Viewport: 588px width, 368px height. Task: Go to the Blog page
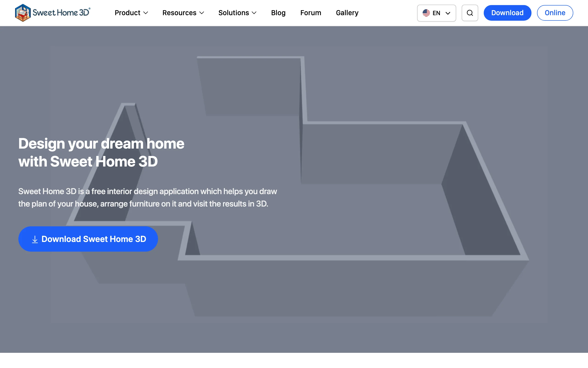click(x=278, y=13)
